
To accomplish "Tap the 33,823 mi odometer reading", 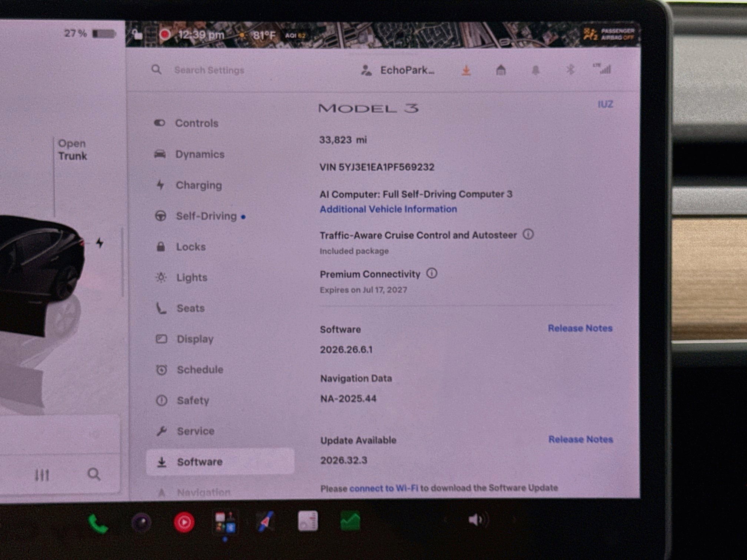I will click(343, 140).
